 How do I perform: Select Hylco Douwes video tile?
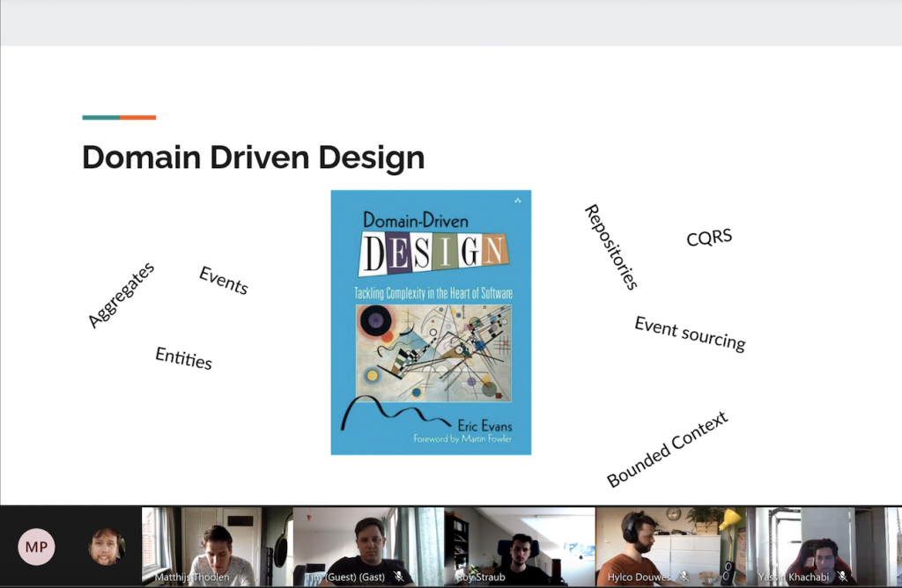(670, 546)
